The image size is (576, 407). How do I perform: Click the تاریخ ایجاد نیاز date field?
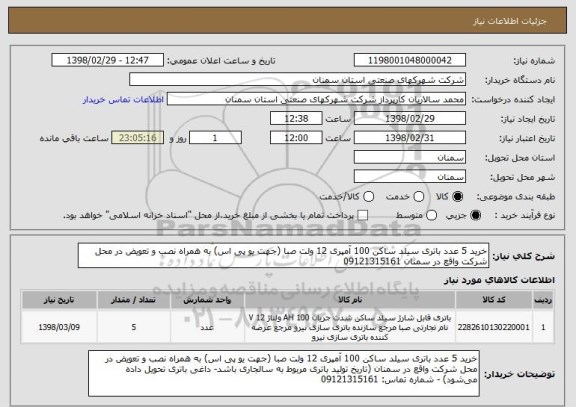[x=410, y=119]
